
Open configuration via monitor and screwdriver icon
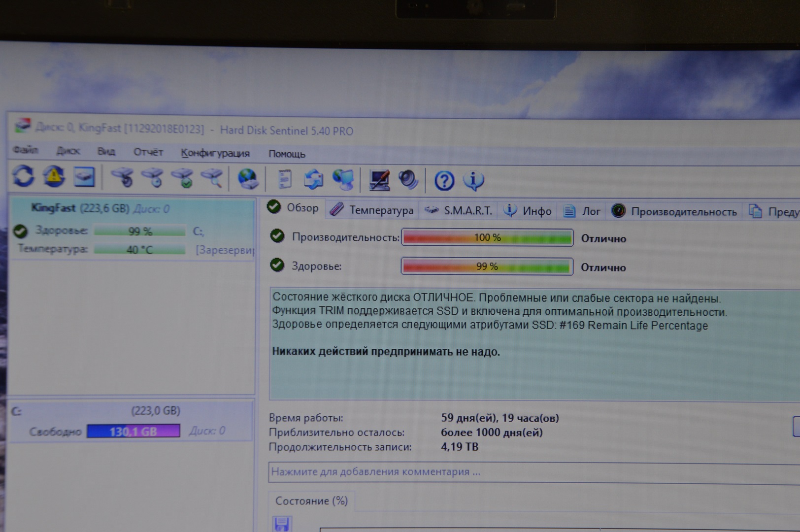pyautogui.click(x=379, y=180)
